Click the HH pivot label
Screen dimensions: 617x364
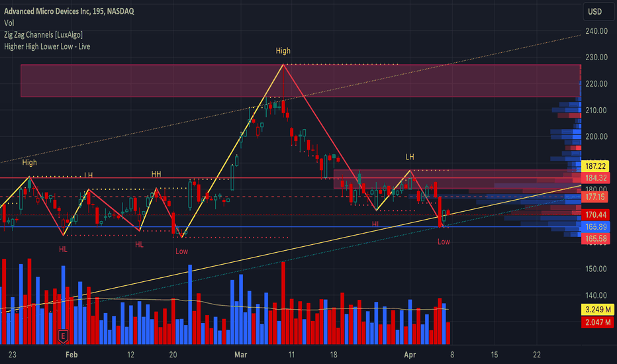pyautogui.click(x=156, y=174)
